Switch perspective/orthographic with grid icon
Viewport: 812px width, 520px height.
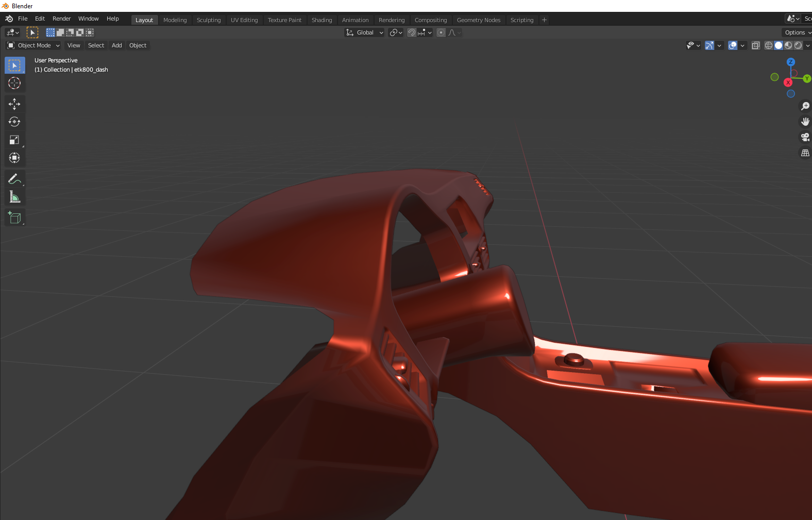point(805,153)
